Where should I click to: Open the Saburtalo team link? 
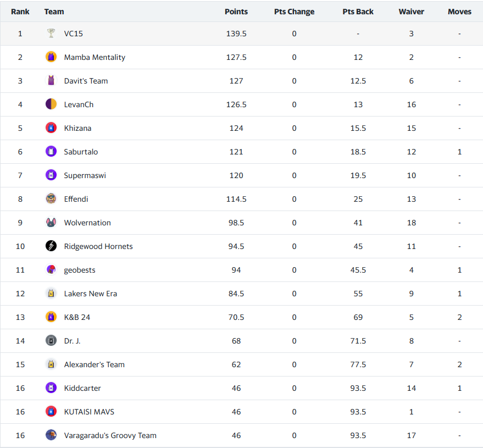81,152
